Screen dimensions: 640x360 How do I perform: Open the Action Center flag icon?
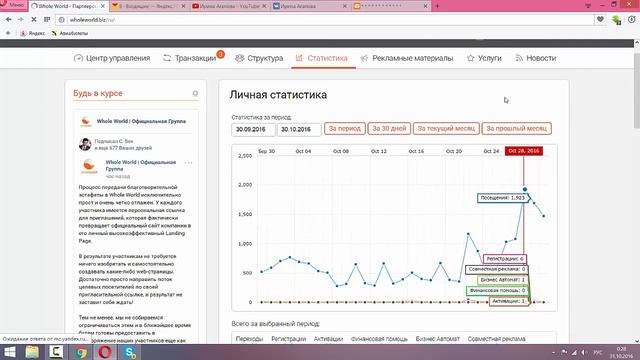[x=564, y=352]
